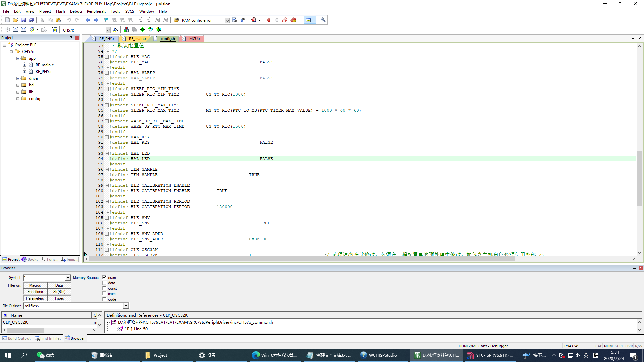Navigate forward with the blue arrow
Image resolution: width=644 pixels, height=362 pixels.
96,20
